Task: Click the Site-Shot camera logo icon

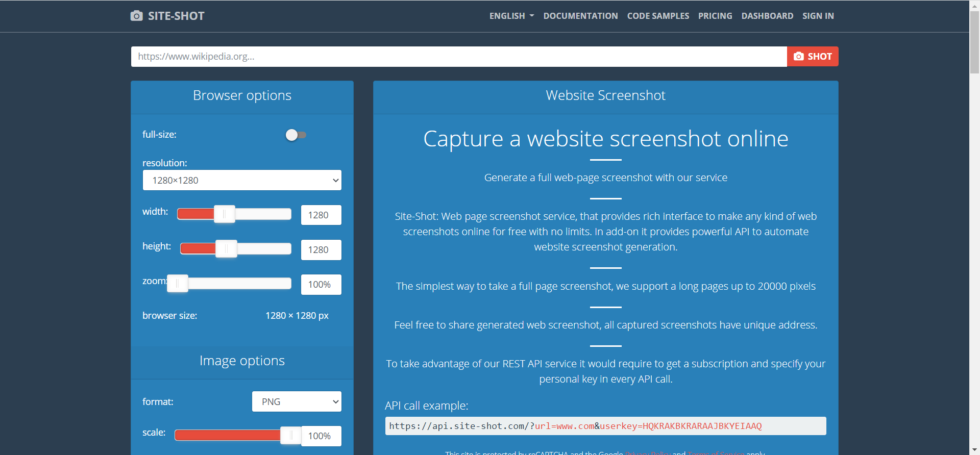Action: pyautogui.click(x=136, y=16)
